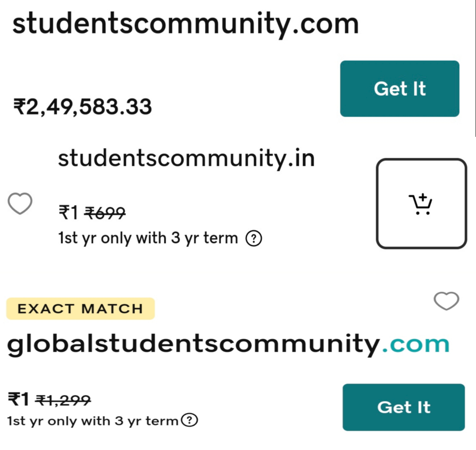This screenshot has height=450, width=476.
Task: Click the ₹2,49,583.33 price
Action: [83, 107]
